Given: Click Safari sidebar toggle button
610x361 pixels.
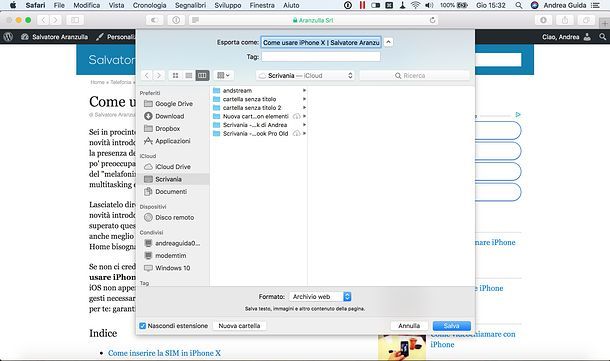Looking at the screenshot, I should (x=75, y=20).
